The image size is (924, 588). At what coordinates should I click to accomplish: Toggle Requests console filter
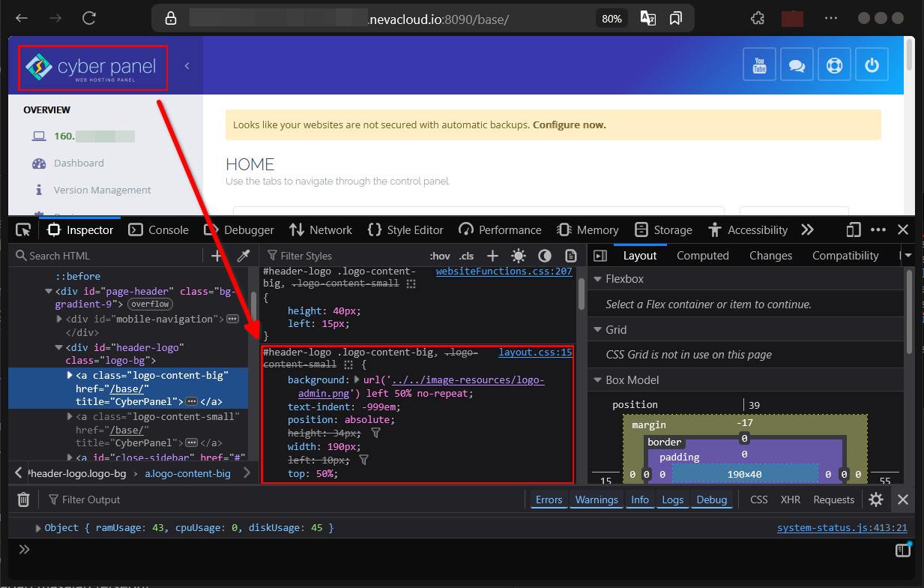click(833, 499)
